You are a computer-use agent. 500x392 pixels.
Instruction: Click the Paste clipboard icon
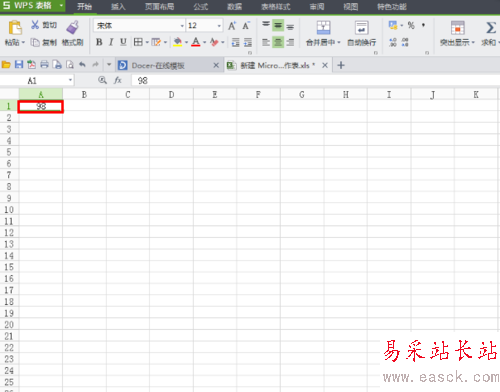click(15, 27)
